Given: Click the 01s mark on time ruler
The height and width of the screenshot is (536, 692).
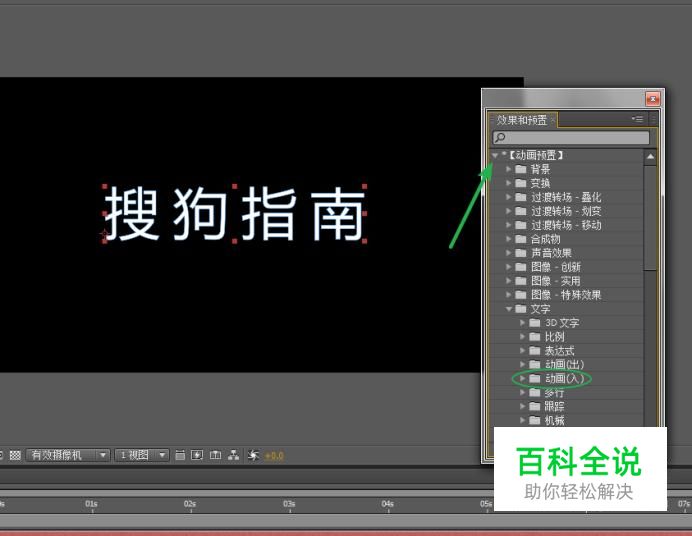Looking at the screenshot, I should tap(92, 504).
